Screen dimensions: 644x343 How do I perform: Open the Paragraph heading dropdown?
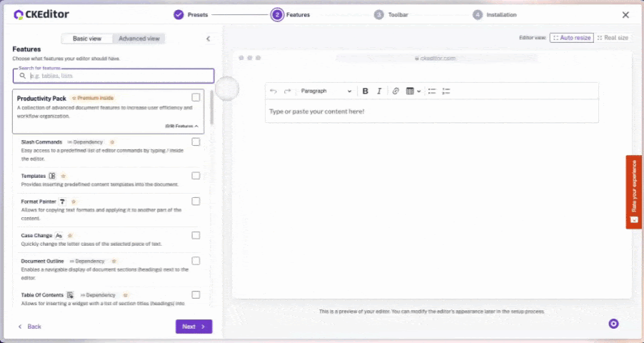tap(326, 91)
